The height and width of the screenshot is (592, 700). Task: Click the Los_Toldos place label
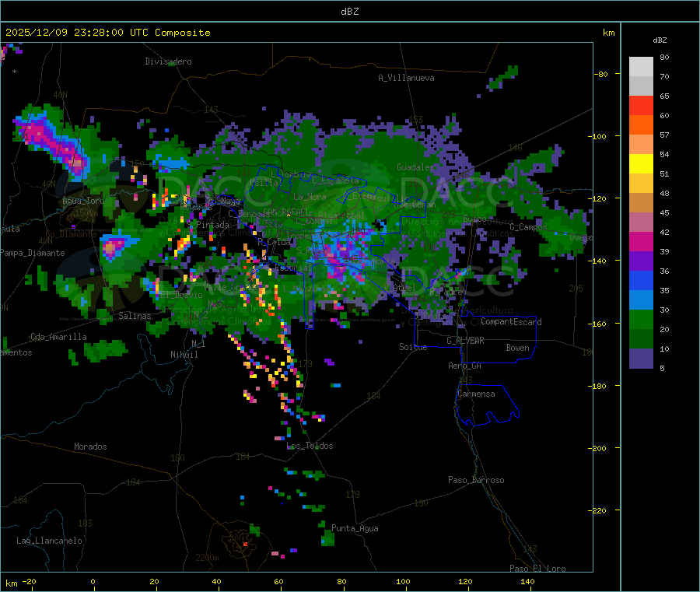(x=310, y=446)
